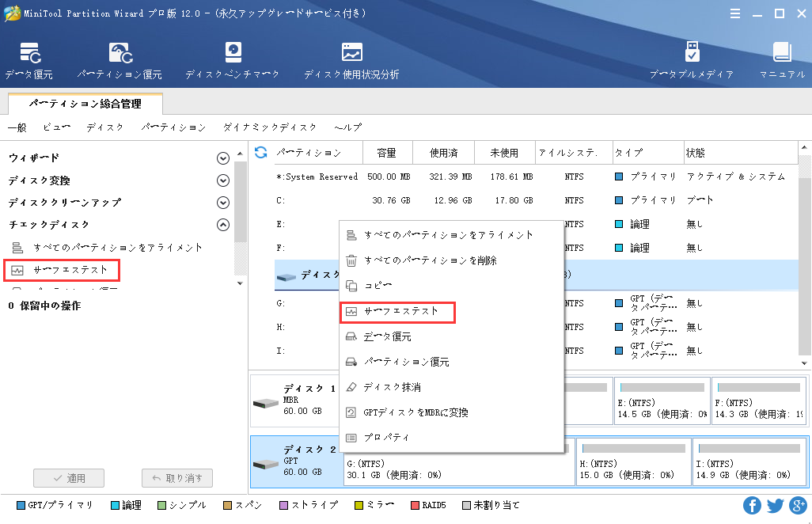Viewport: 812px width, 524px height.
Task: Expand the ディスククリーンアップ section
Action: 223,203
